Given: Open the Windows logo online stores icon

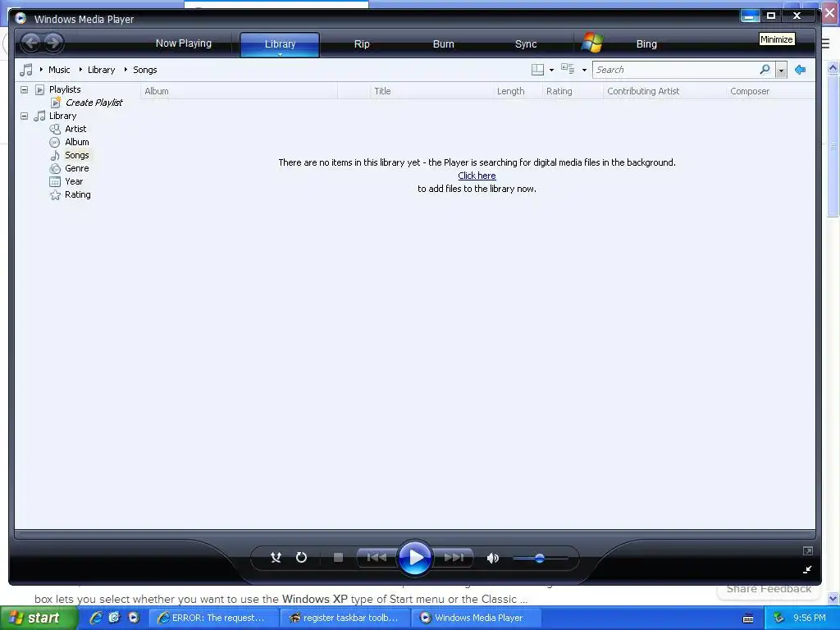Looking at the screenshot, I should (x=592, y=43).
